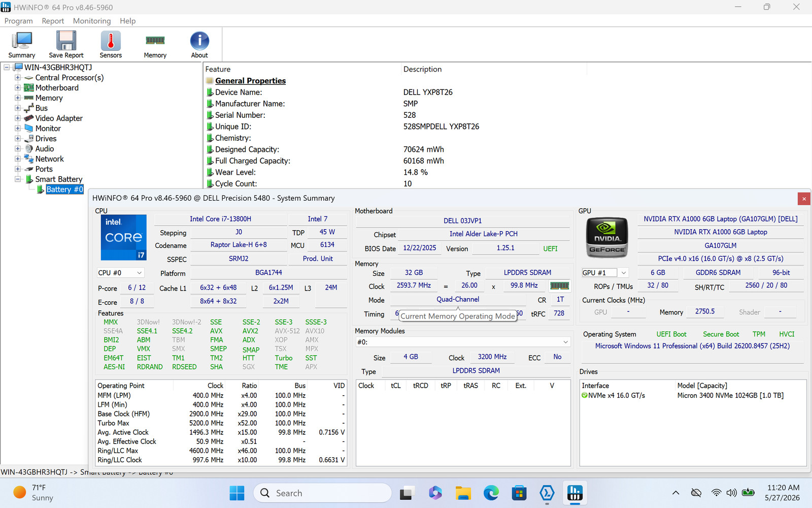Click the volume speaker tray icon
812x508 pixels.
click(731, 493)
